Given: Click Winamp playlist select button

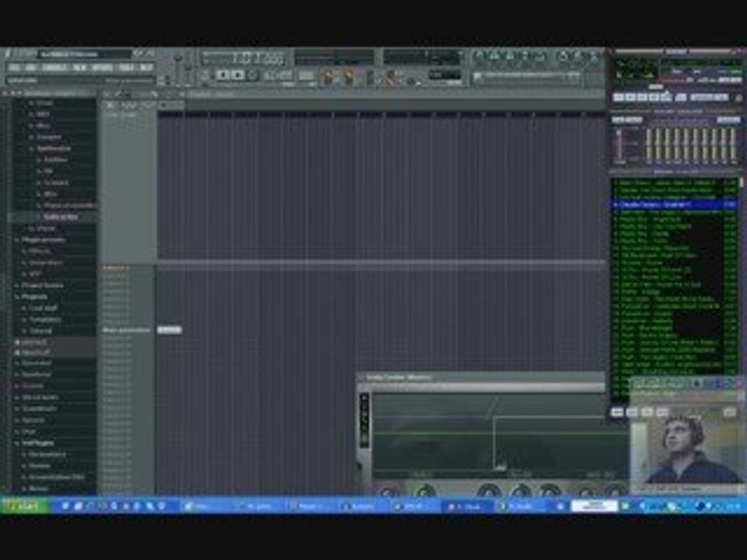Looking at the screenshot, I should tap(647, 412).
